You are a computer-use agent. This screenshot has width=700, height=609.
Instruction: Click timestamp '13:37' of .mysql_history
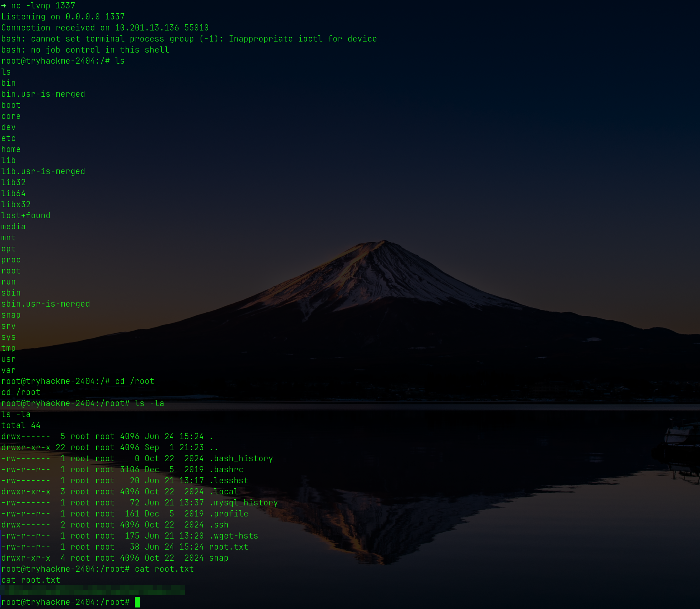(191, 503)
